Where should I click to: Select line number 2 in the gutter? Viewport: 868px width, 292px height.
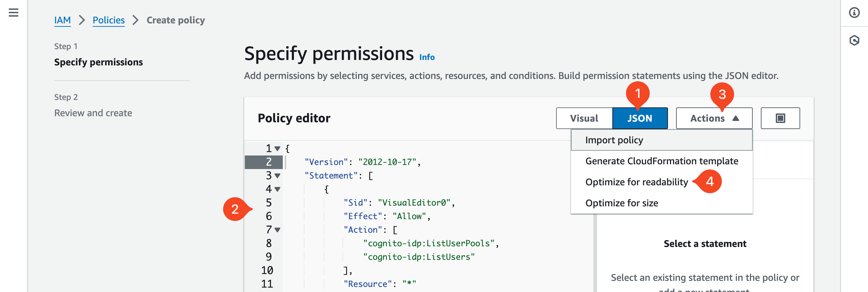pyautogui.click(x=269, y=162)
